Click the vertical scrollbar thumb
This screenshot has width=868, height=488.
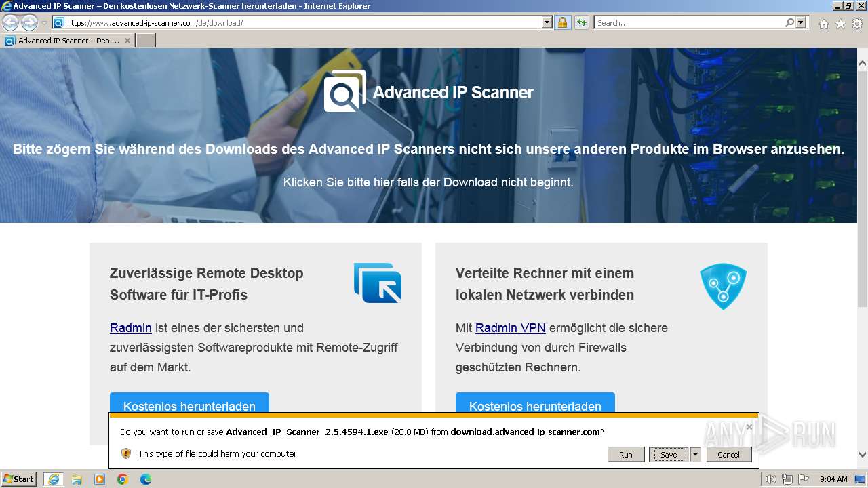(863, 188)
